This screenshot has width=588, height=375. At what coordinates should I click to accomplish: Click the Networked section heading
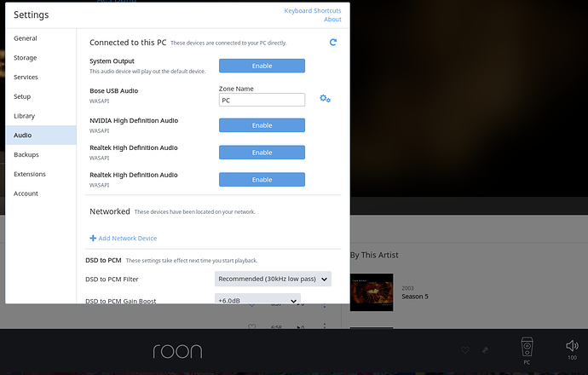pos(109,211)
